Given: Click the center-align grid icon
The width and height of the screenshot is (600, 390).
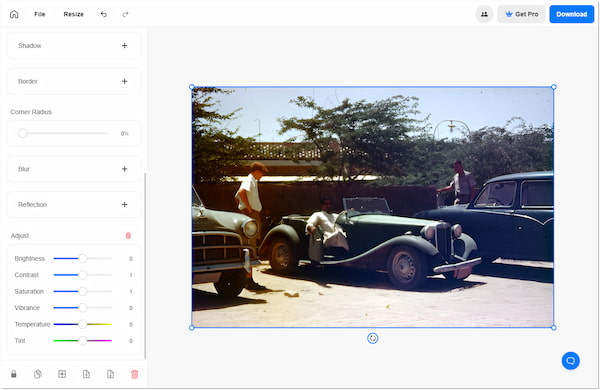Looking at the screenshot, I should pyautogui.click(x=62, y=374).
